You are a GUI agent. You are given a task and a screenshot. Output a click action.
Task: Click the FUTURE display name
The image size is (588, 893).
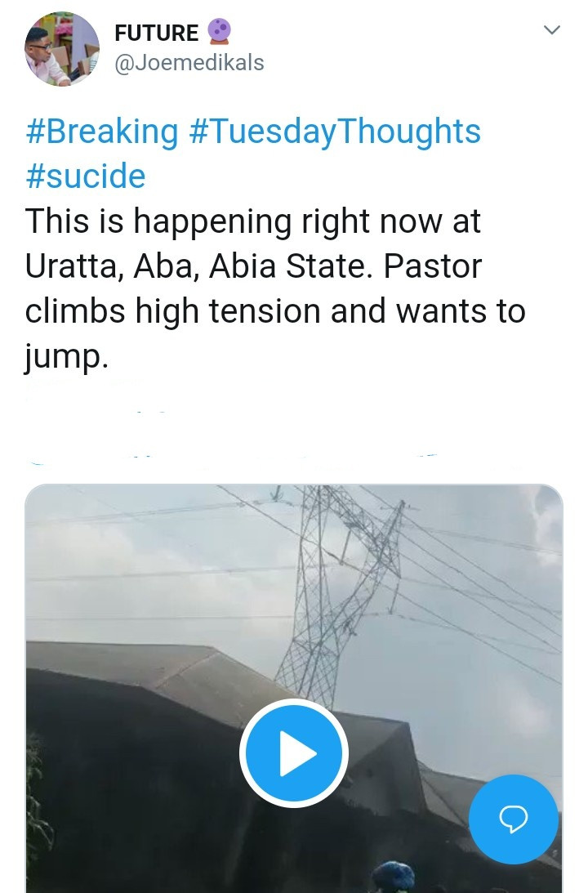coord(157,33)
